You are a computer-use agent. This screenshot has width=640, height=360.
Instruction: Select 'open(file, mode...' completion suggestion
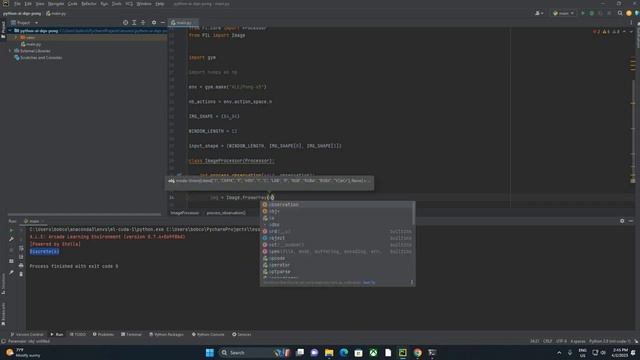click(x=337, y=251)
